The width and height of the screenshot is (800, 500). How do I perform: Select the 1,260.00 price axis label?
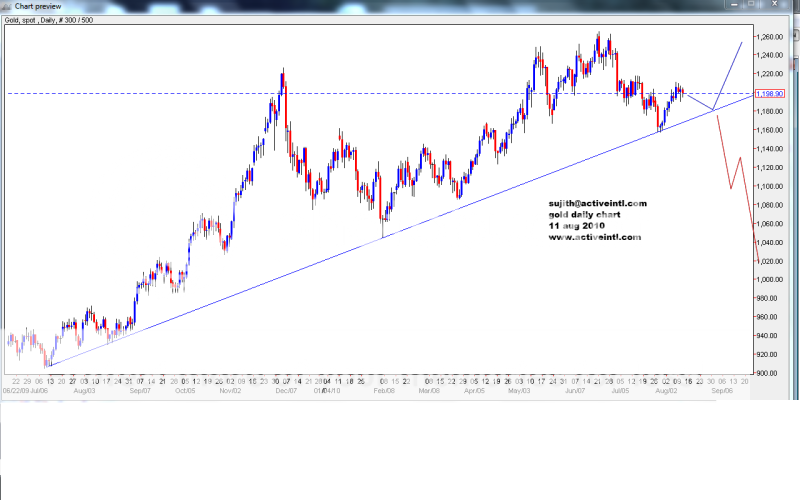(x=769, y=37)
